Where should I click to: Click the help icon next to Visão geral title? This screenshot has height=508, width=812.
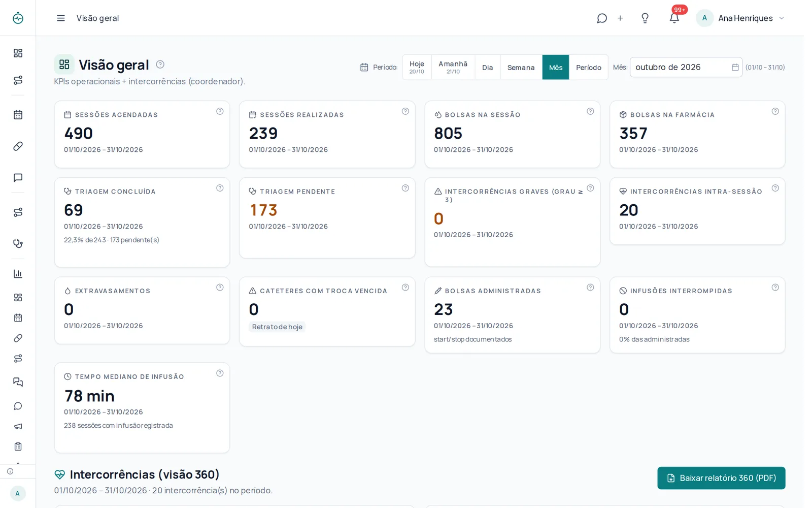pyautogui.click(x=160, y=65)
